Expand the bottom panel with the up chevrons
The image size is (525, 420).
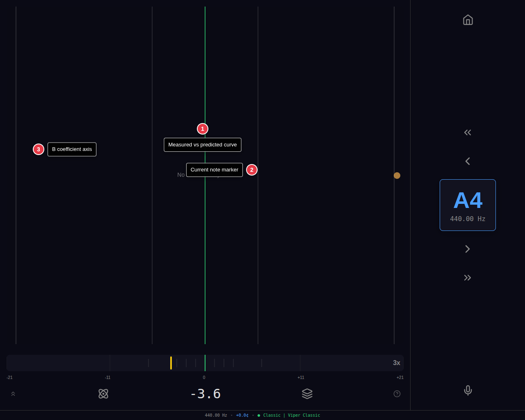[x=13, y=393]
